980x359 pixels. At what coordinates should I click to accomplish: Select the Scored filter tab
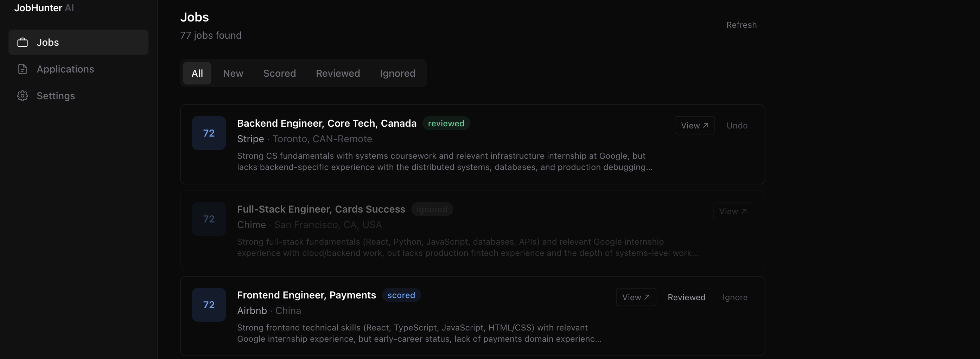pos(279,73)
